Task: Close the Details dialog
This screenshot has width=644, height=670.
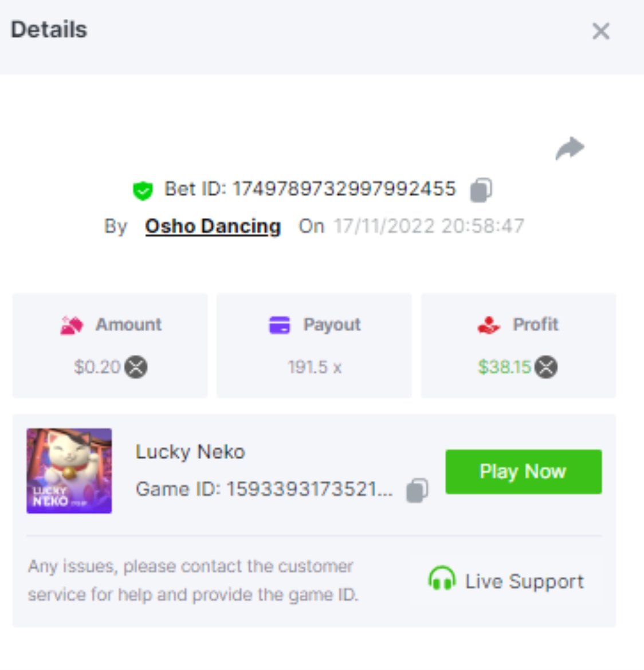Action: point(600,31)
